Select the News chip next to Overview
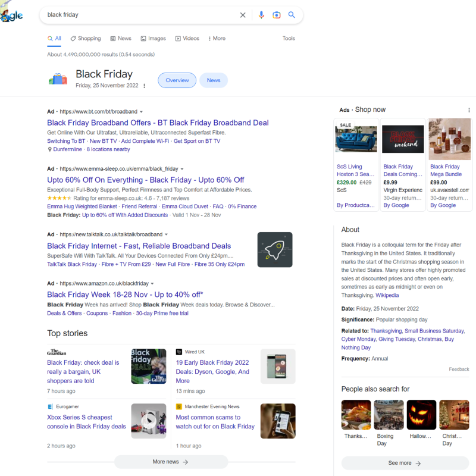 tap(214, 80)
